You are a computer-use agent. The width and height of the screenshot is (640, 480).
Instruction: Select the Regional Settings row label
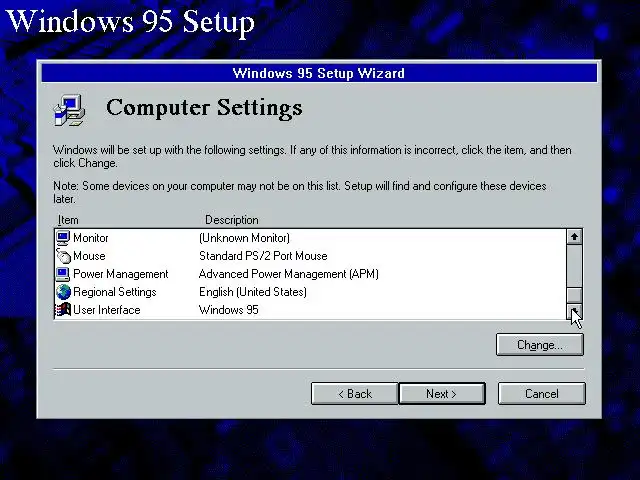(x=115, y=292)
